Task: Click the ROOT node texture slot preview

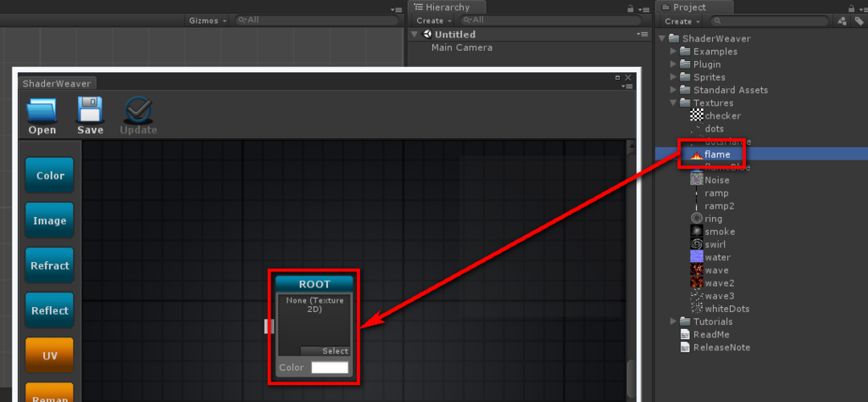Action: 314,325
